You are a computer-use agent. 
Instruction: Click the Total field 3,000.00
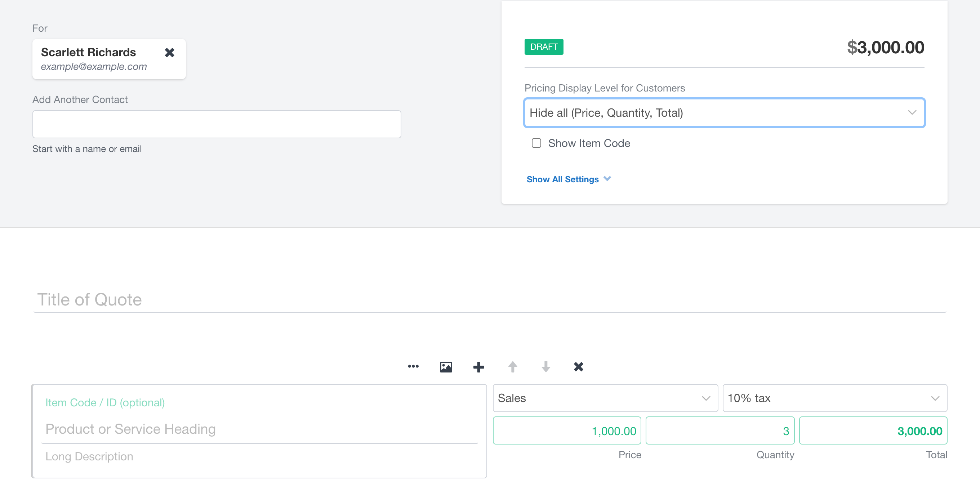pyautogui.click(x=873, y=431)
